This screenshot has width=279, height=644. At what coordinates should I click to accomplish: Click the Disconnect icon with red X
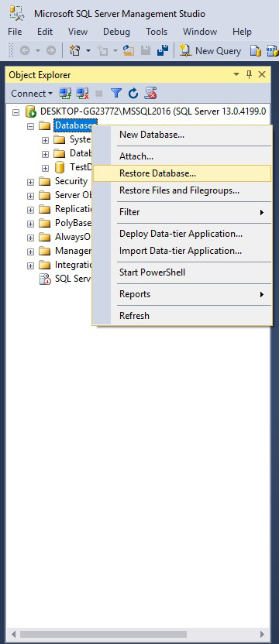[x=83, y=94]
